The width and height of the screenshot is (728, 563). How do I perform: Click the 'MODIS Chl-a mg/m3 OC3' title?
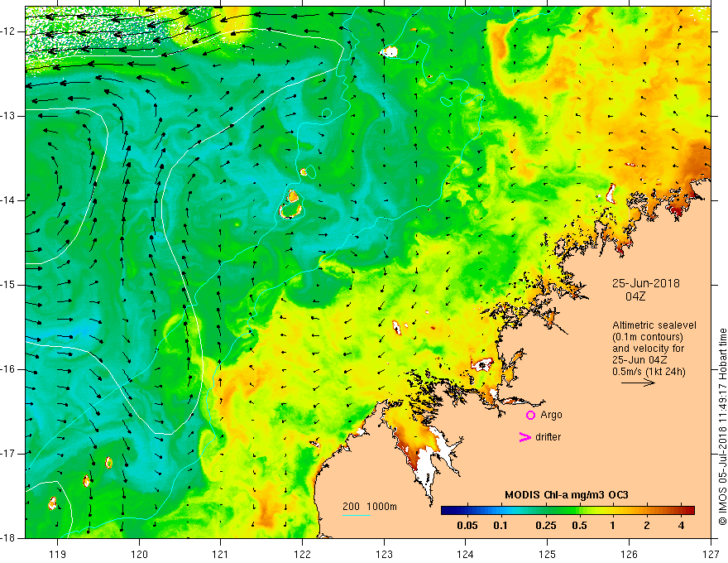coord(567,495)
